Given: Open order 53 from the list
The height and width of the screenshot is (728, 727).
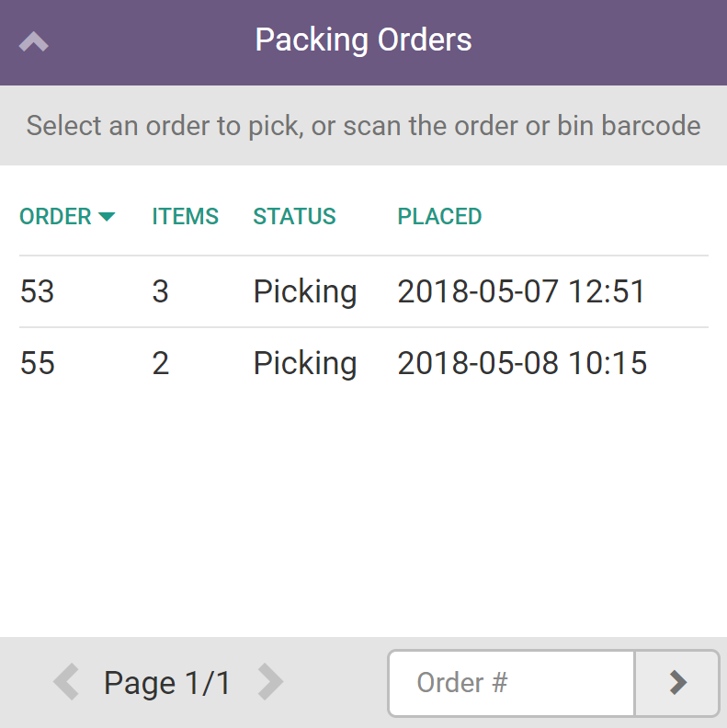Looking at the screenshot, I should click(37, 292).
